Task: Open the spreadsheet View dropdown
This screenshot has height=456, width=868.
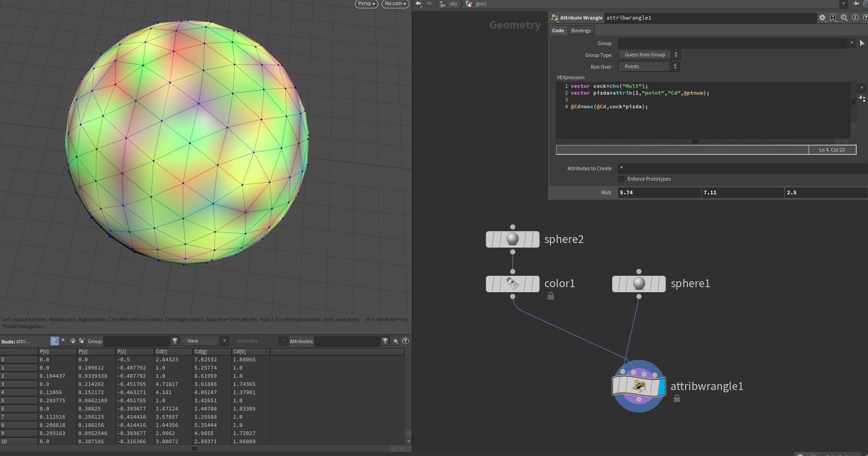Action: (x=205, y=341)
